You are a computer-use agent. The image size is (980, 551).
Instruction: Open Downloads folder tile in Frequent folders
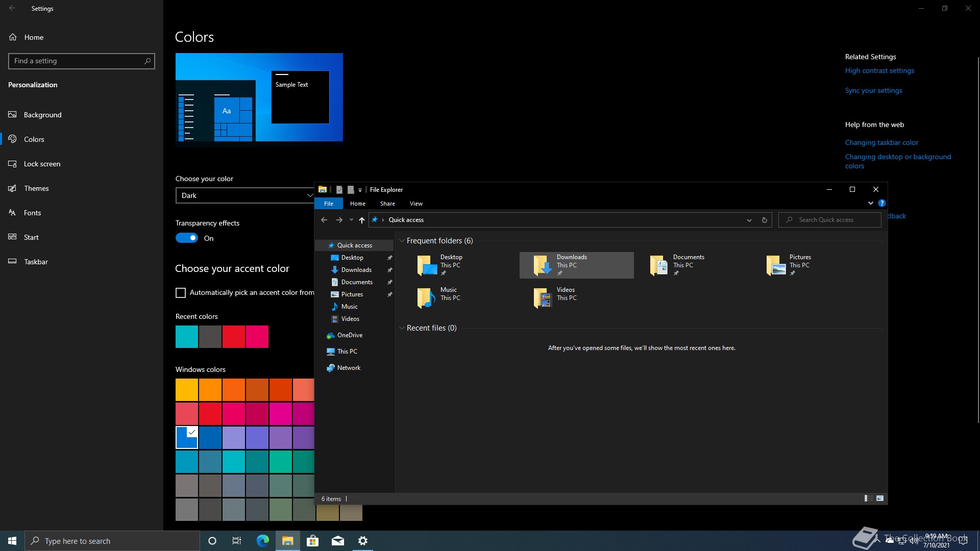(576, 265)
